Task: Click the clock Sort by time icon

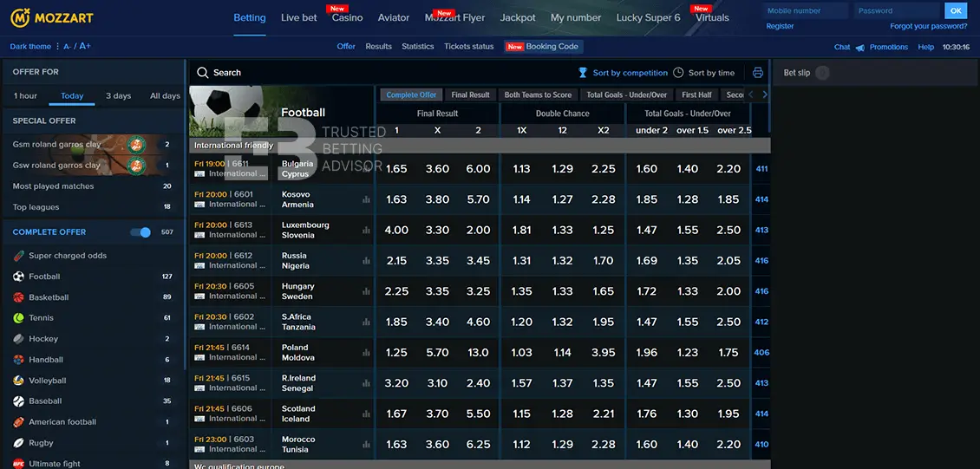Action: coord(678,73)
